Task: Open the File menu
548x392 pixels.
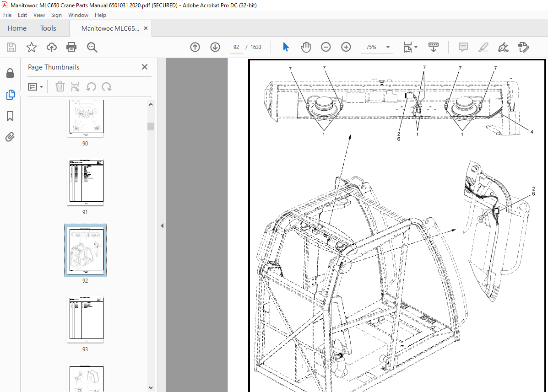Action: 7,15
